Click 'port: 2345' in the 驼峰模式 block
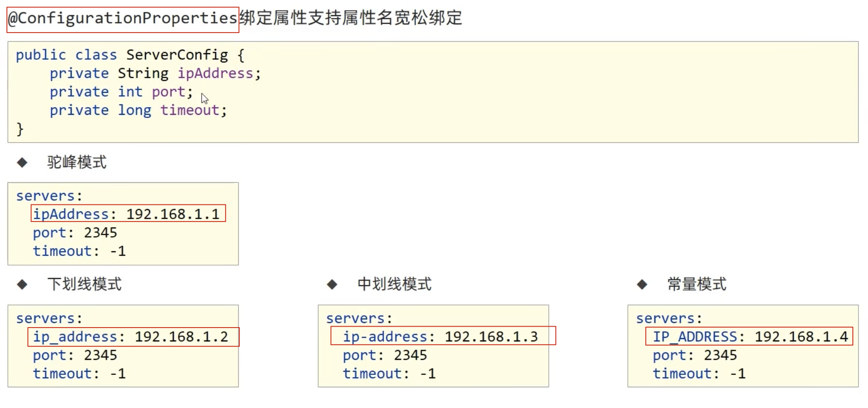This screenshot has height=408, width=868. (75, 233)
